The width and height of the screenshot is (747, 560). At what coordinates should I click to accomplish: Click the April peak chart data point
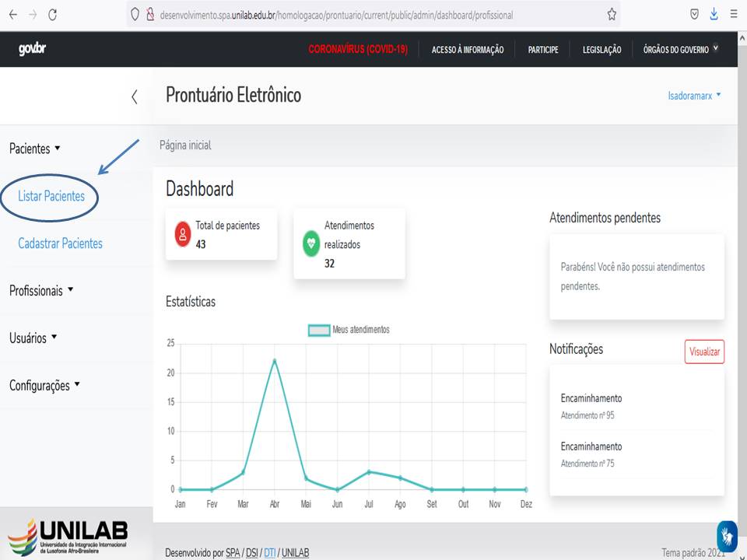[x=275, y=360]
